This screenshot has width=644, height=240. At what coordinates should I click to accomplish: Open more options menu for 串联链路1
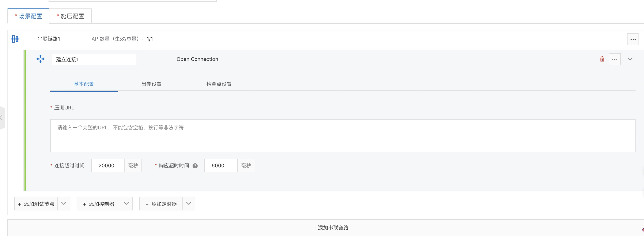click(633, 39)
